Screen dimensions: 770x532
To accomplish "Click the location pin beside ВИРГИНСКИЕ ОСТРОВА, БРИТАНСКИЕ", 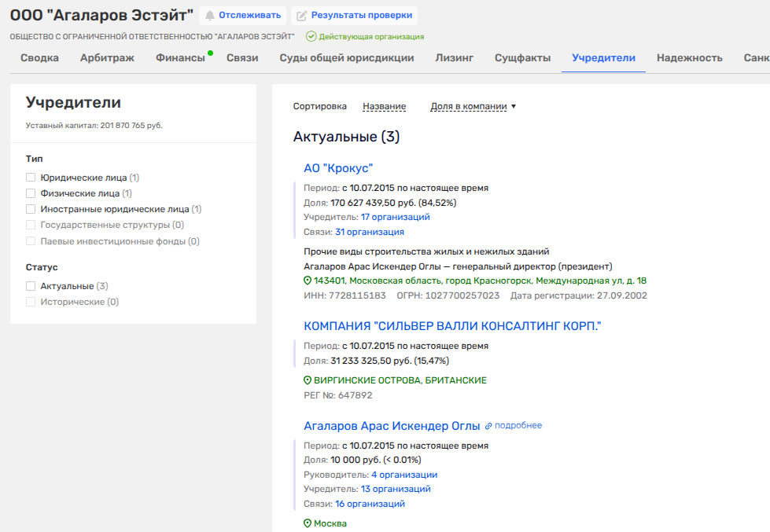I will coord(308,380).
